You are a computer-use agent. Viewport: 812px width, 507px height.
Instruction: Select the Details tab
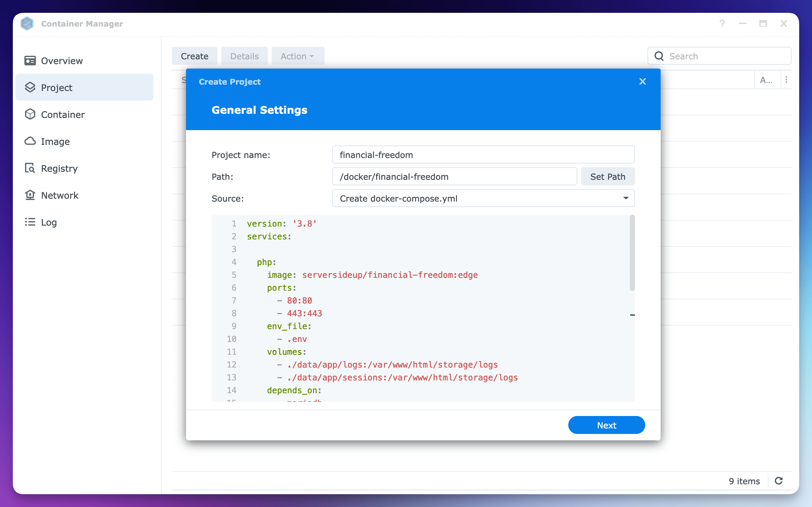pos(244,56)
